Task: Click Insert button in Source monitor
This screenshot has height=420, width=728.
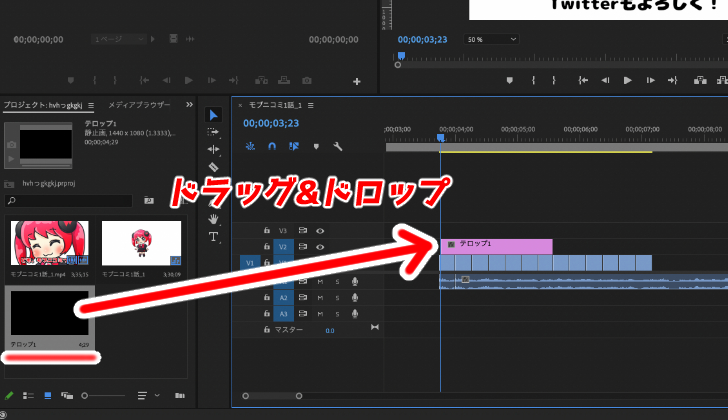Action: click(261, 80)
